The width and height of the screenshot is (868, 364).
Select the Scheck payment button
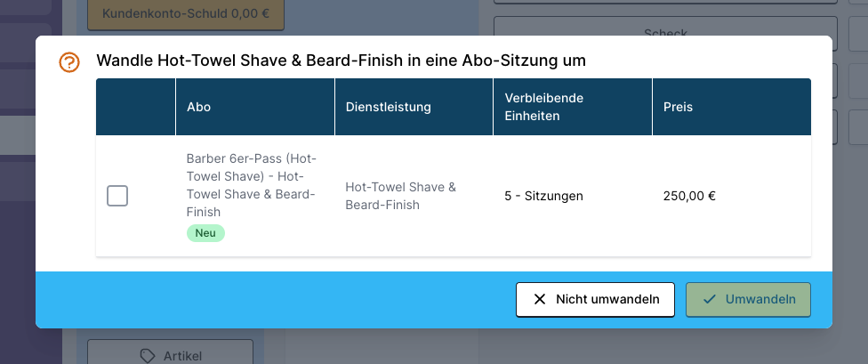click(665, 27)
